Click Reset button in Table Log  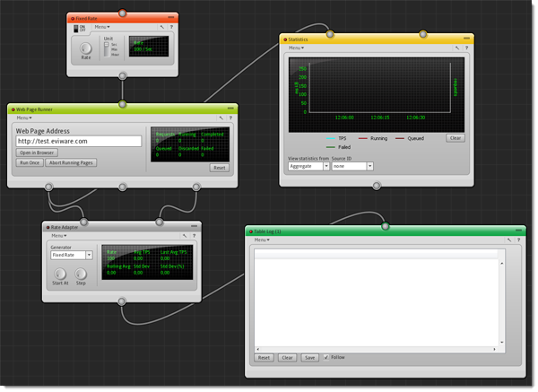[264, 358]
